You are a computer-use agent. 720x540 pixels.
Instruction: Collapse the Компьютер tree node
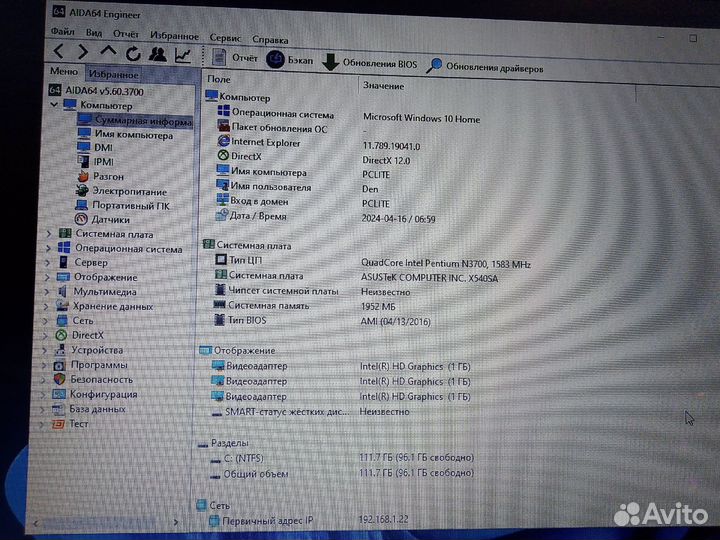point(54,105)
